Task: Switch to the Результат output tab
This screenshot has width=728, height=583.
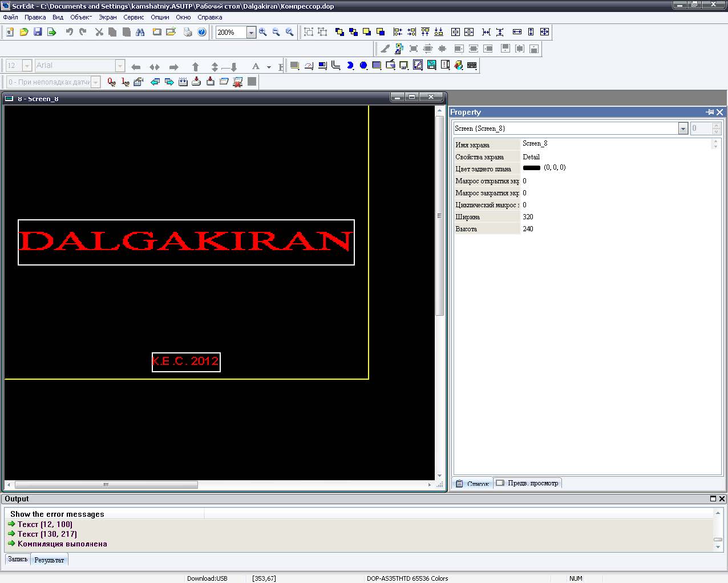Action: (x=49, y=560)
